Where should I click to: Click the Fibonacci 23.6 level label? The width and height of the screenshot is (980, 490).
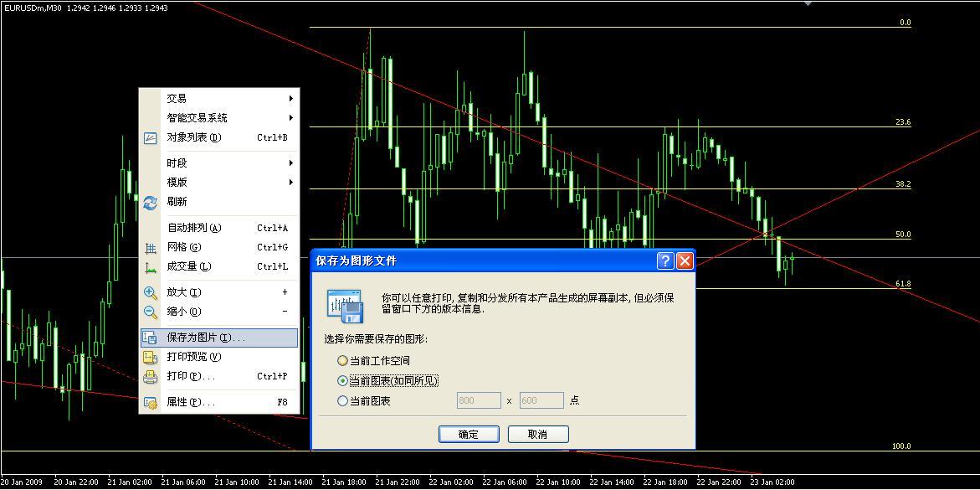903,122
